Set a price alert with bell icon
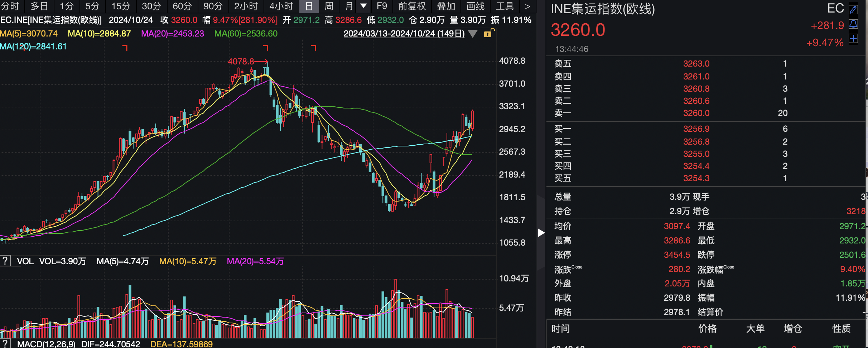The height and width of the screenshot is (348, 868). pyautogui.click(x=853, y=24)
